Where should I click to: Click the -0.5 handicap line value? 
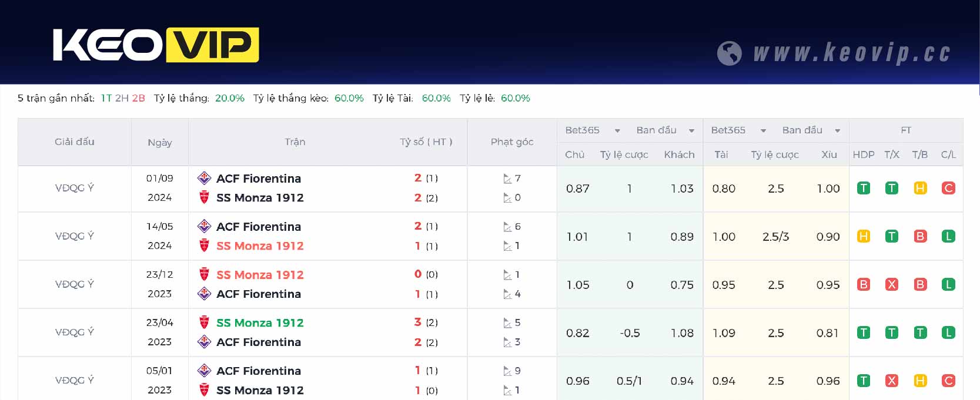[x=630, y=333]
